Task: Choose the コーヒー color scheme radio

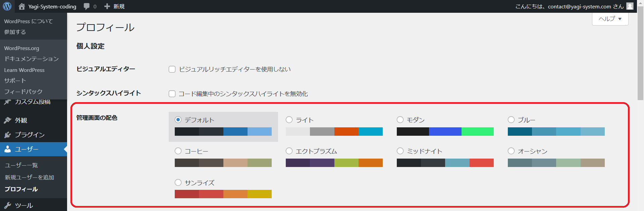Action: pyautogui.click(x=178, y=151)
